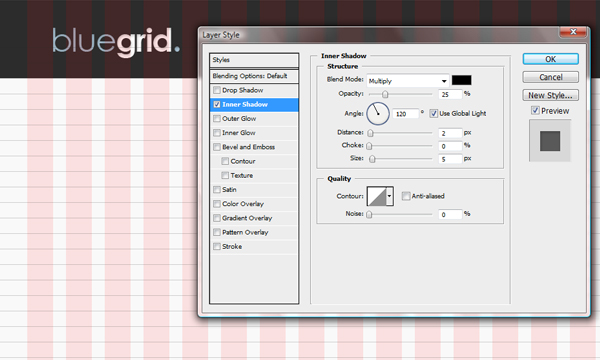The height and width of the screenshot is (360, 600).
Task: Select the Styles list header
Action: point(254,60)
